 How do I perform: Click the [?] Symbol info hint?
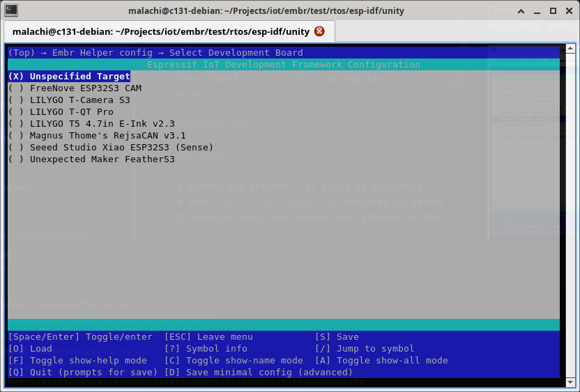(x=206, y=349)
